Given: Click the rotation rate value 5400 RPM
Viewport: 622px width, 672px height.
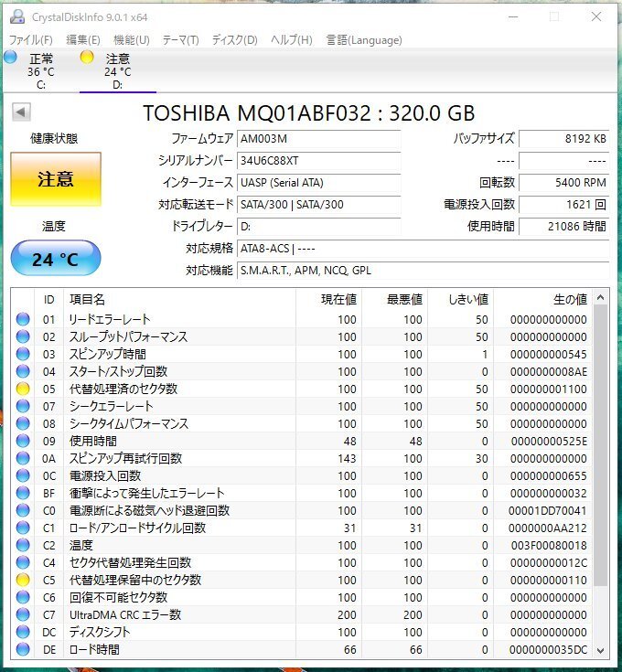Looking at the screenshot, I should click(564, 183).
